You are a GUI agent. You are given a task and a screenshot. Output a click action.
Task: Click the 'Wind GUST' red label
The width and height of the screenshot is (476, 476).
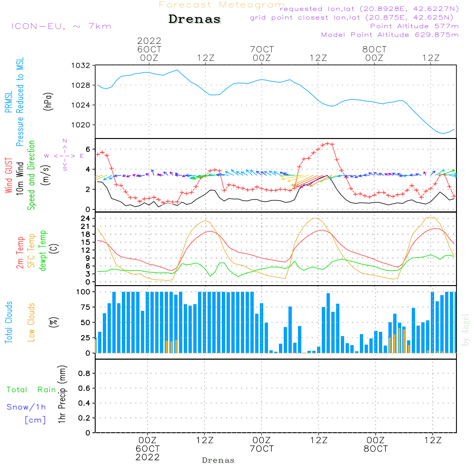[9, 175]
